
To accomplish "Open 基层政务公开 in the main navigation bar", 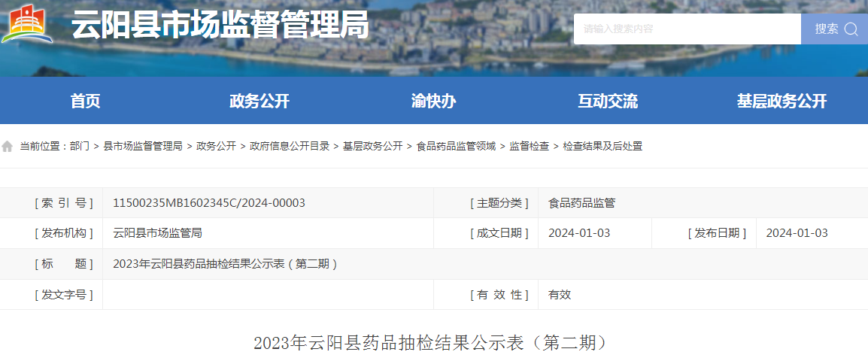I will click(782, 102).
